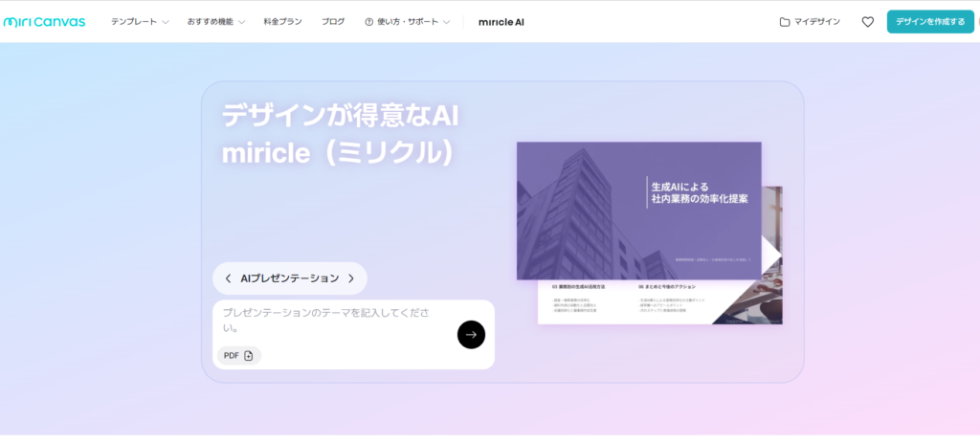Click the presentation theme input field

330,320
